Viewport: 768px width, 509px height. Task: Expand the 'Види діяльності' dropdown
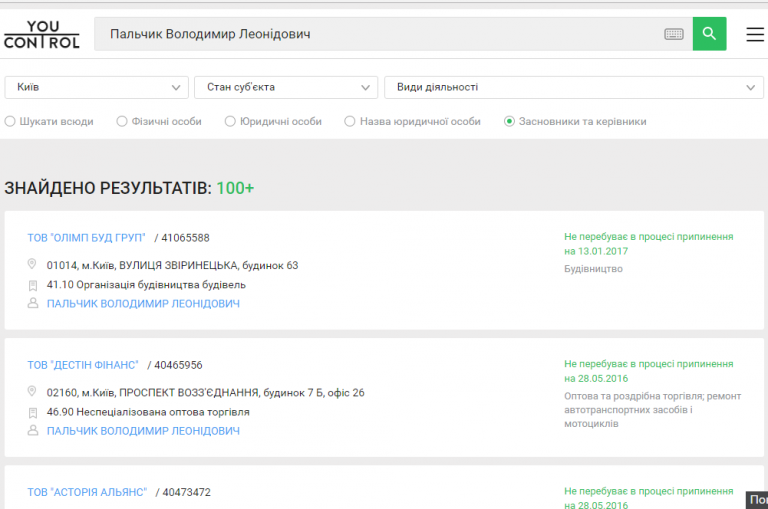[574, 88]
